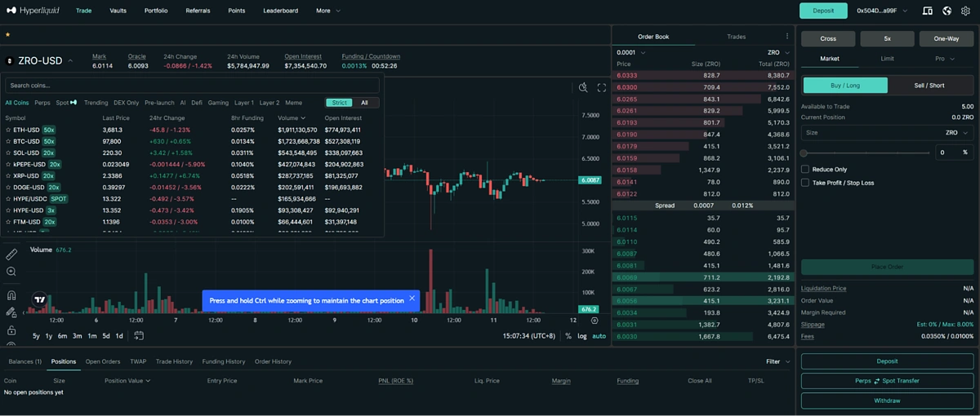Screen dimensions: 980x416
Task: Click the padlock icon in chart toolbar
Action: click(11, 330)
